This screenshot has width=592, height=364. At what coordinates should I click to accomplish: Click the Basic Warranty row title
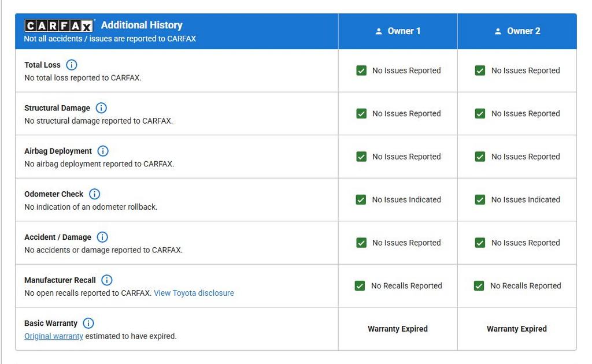[51, 323]
